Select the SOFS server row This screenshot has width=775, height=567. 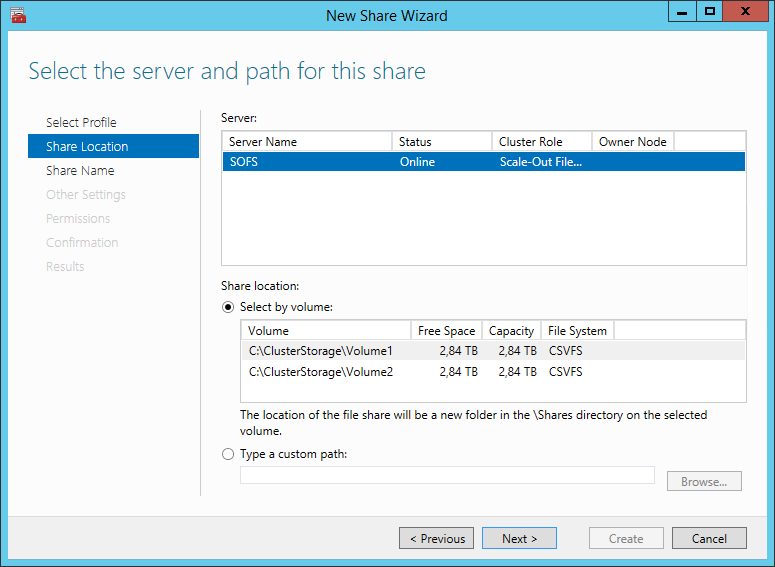coord(484,162)
